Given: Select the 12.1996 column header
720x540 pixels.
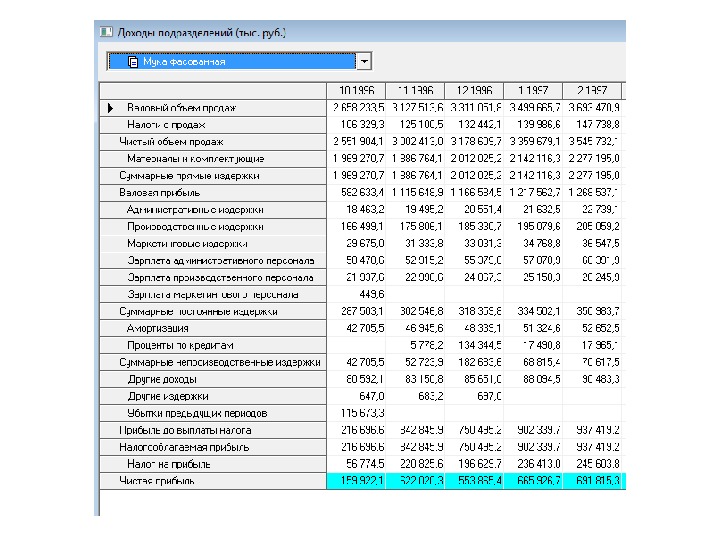Looking at the screenshot, I should [474, 91].
